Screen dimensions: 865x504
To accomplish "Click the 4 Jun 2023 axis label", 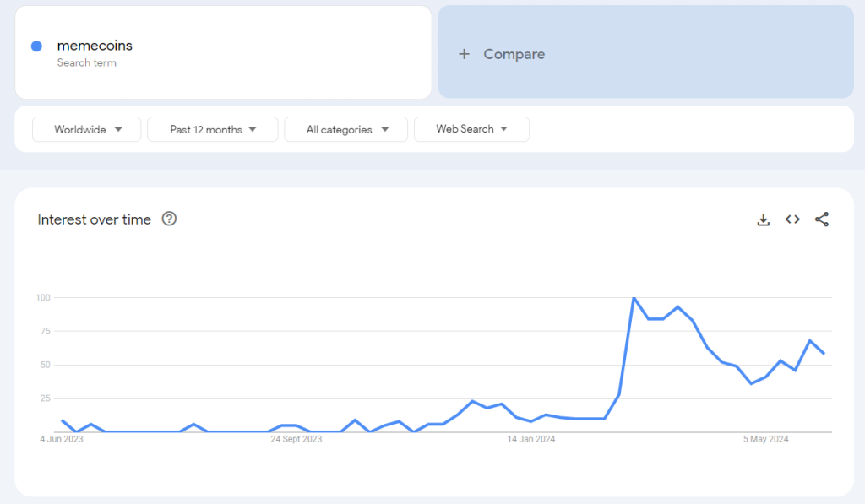I will tap(62, 439).
